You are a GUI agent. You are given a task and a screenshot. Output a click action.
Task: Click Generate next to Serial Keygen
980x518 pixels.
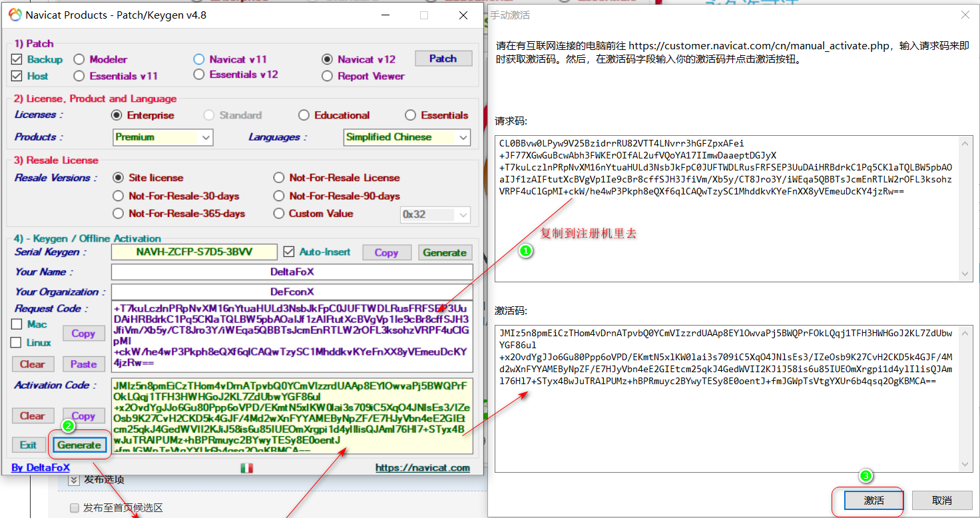click(x=445, y=252)
